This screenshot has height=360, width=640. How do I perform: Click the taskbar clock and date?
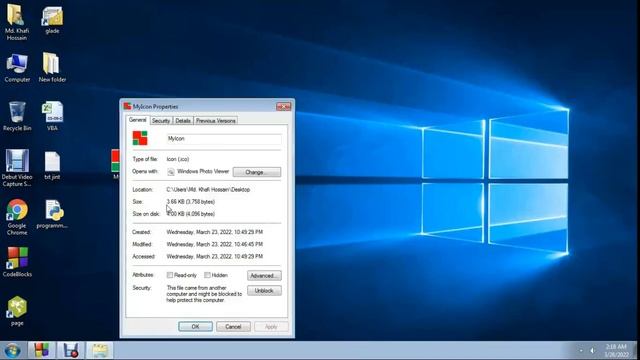(616, 351)
